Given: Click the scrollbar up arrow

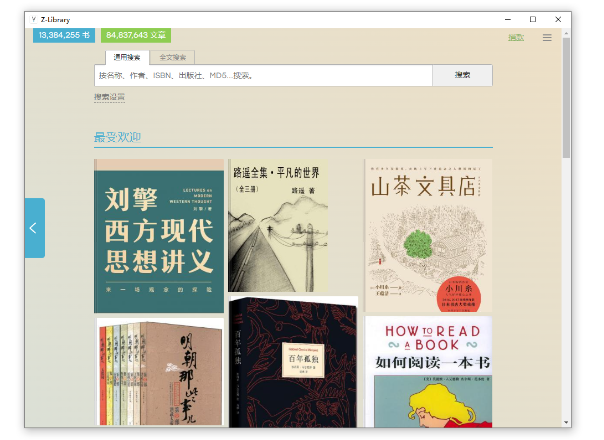Looking at the screenshot, I should (x=566, y=34).
